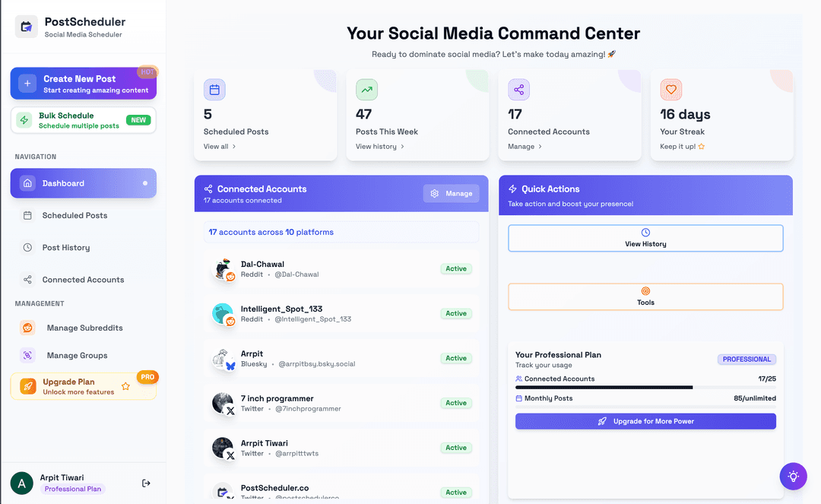Screen dimensions: 821x504
Task: Click the calendar icon on Scheduled Posts card
Action: (214, 90)
